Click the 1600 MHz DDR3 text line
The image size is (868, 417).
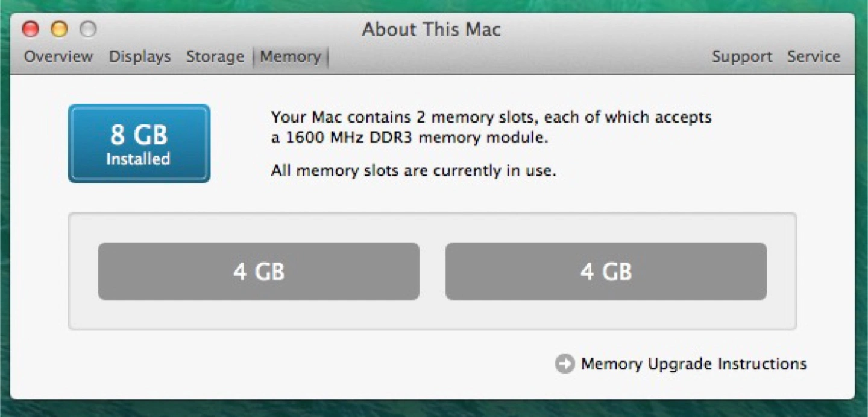[x=410, y=138]
